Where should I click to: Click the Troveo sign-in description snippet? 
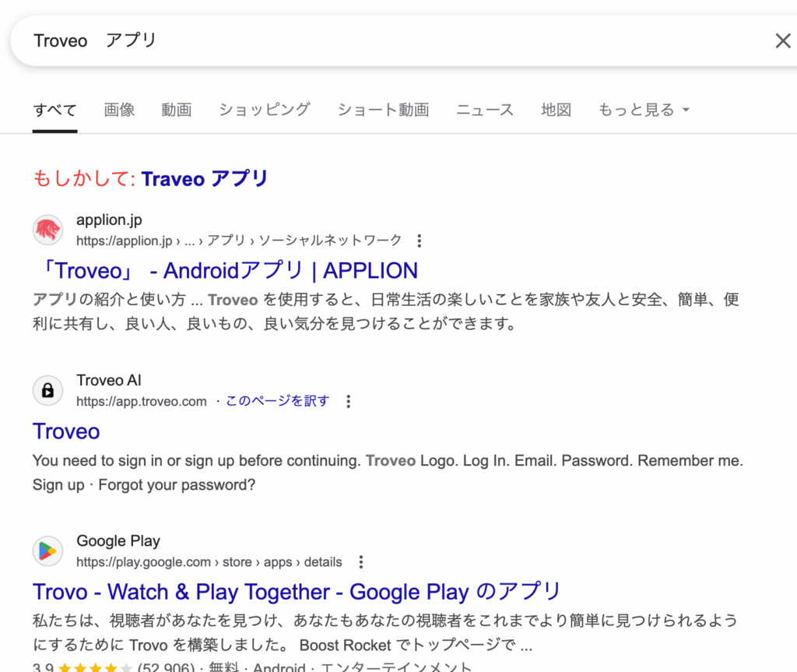[x=388, y=473]
